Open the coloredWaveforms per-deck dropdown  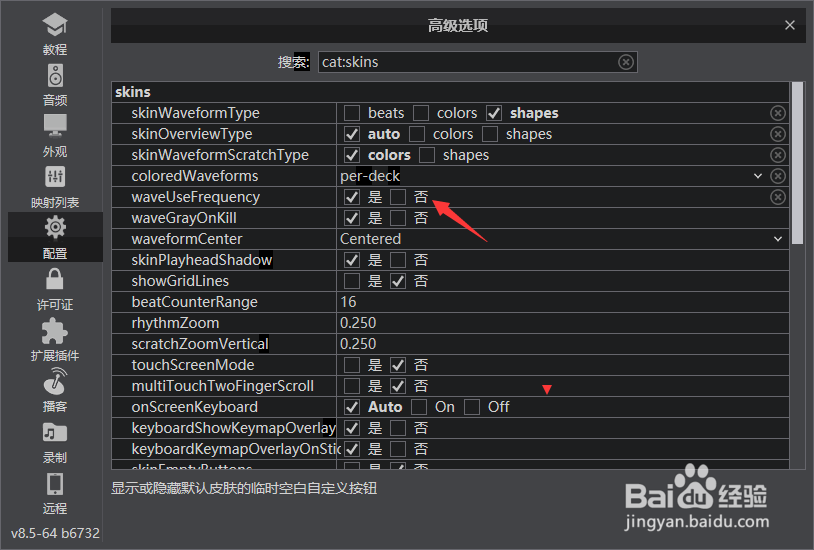(x=552, y=176)
